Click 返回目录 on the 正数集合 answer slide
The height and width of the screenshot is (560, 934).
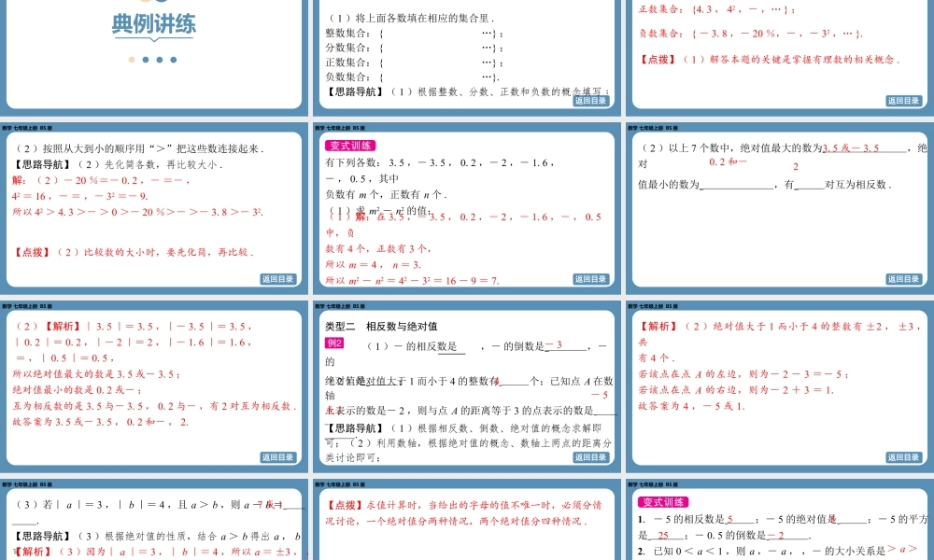click(903, 101)
